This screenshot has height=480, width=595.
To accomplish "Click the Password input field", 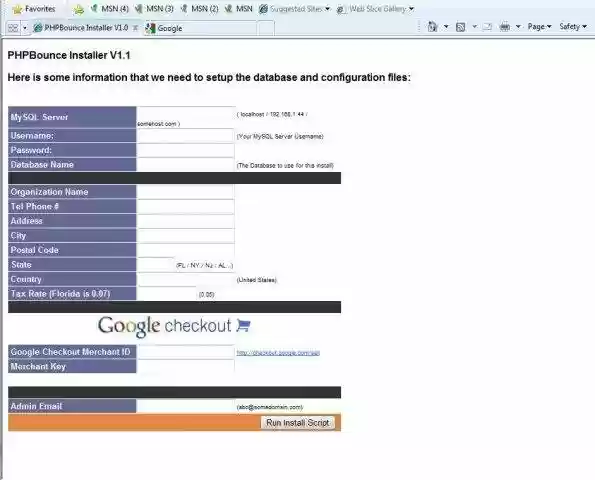I will point(186,150).
